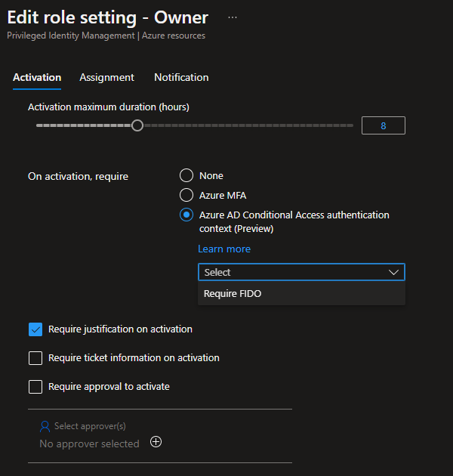Open the more options ellipsis next to title
453x476 pixels.
coord(233,17)
